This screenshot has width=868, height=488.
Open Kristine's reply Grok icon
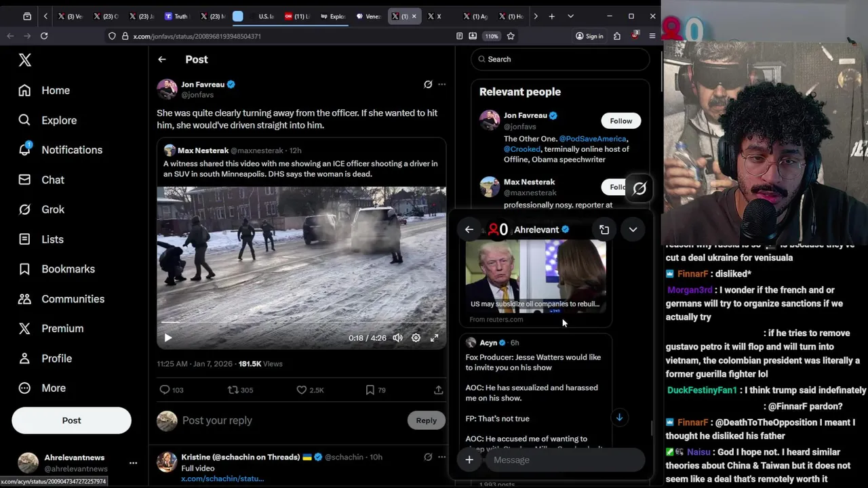tap(428, 457)
